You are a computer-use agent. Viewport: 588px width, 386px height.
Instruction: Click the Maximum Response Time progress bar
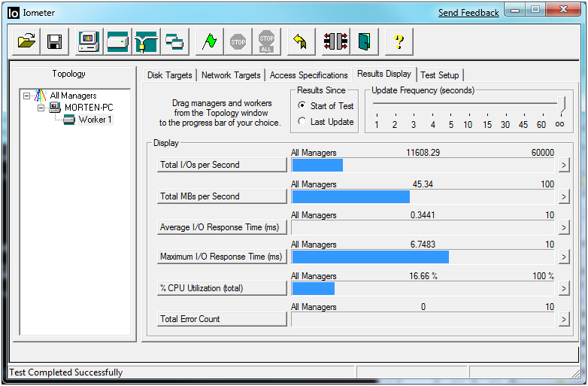tap(423, 257)
